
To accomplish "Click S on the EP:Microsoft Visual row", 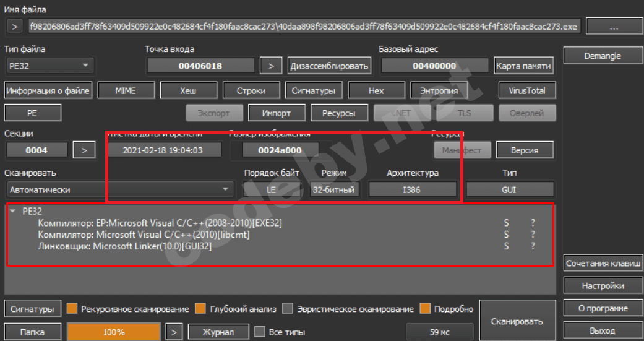I will (x=506, y=223).
